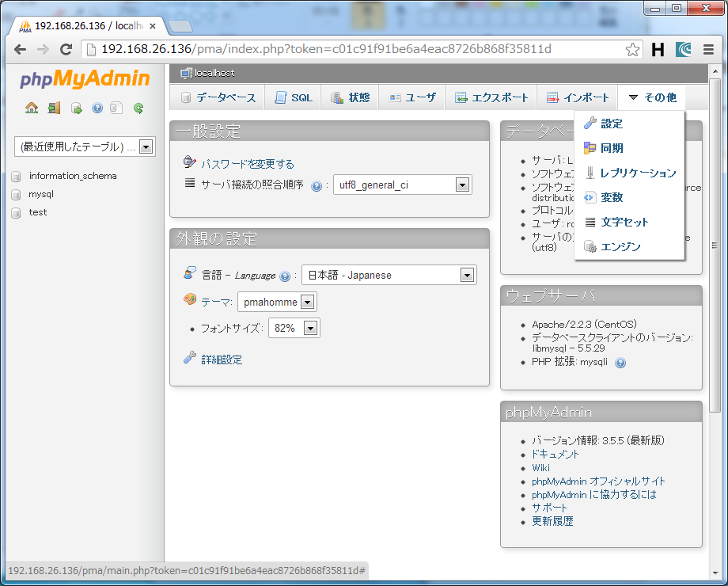
Task: Open the 82% font size dropdown
Action: tap(310, 329)
